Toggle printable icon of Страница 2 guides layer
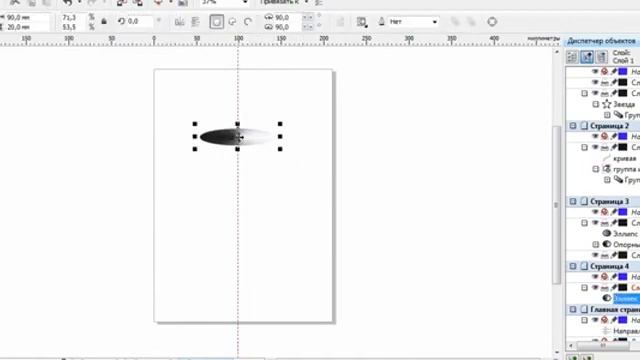This screenshot has width=640, height=360. (x=605, y=136)
